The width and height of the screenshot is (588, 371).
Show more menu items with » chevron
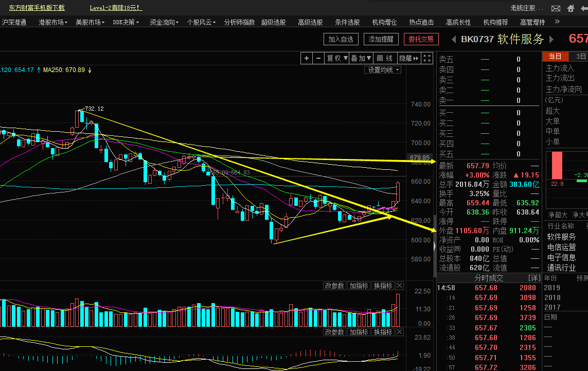tap(557, 22)
